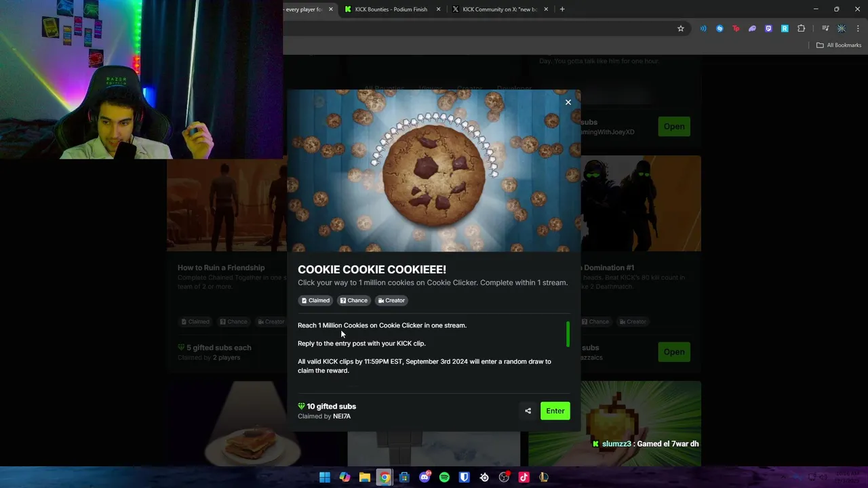
Task: Open Discord from the taskbar
Action: pyautogui.click(x=425, y=477)
